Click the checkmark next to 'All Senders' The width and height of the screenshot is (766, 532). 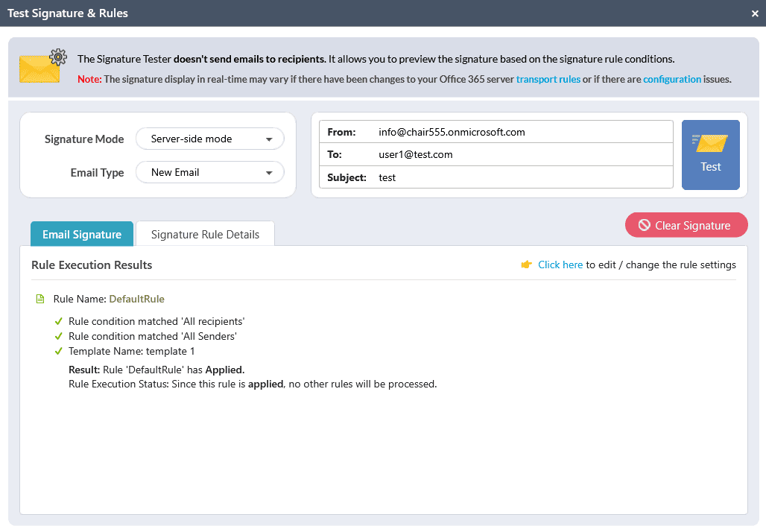[x=59, y=336]
